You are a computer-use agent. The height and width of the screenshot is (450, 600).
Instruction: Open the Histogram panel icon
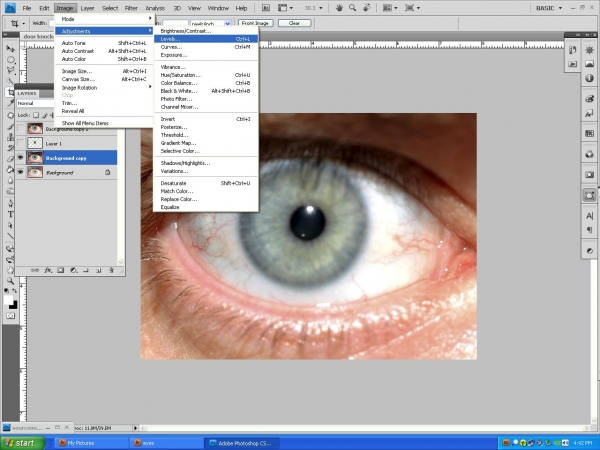pyautogui.click(x=590, y=64)
